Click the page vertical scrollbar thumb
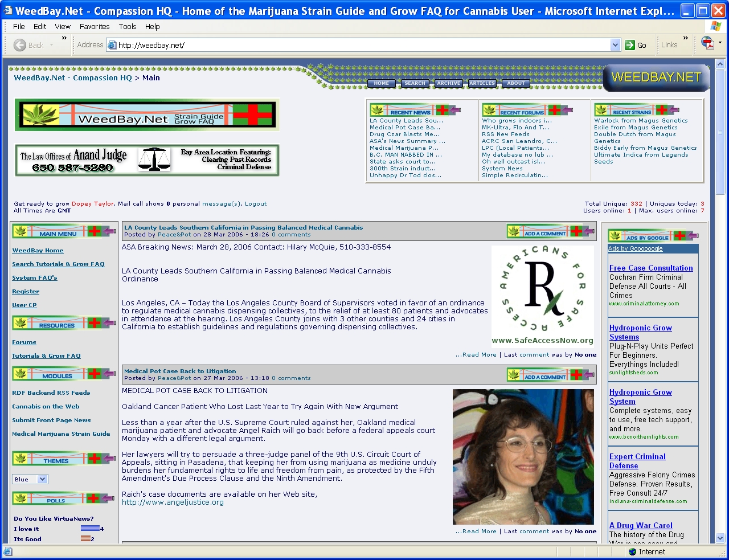 [720, 131]
